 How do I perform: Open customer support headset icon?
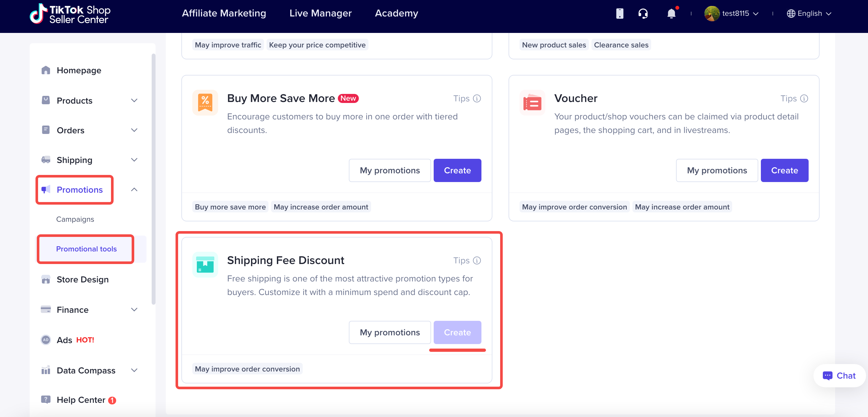pyautogui.click(x=642, y=14)
